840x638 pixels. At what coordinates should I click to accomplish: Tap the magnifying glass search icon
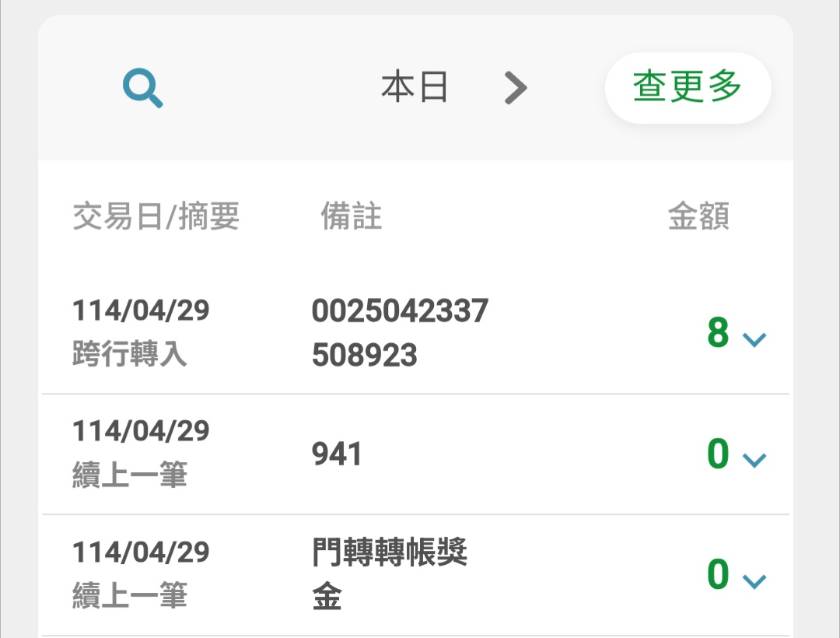142,89
